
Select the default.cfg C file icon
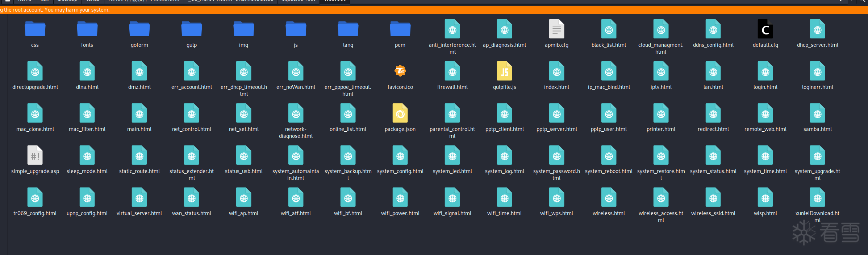765,29
